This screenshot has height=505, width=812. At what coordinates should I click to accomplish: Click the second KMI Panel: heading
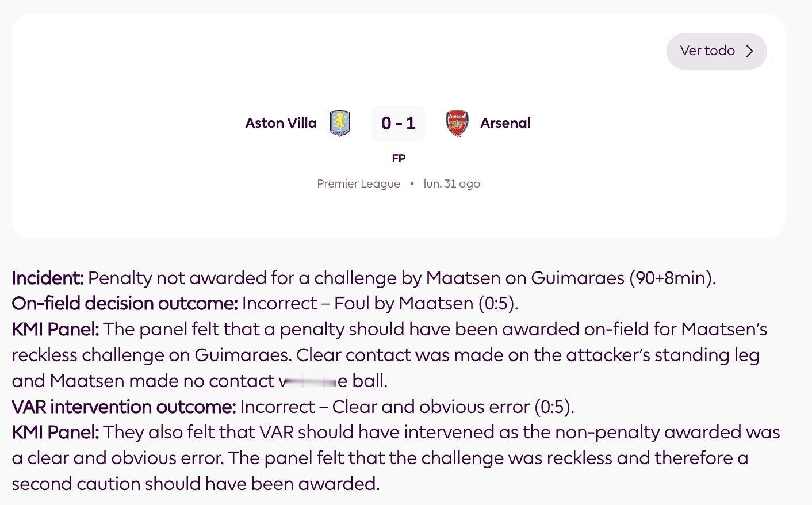[x=55, y=432]
